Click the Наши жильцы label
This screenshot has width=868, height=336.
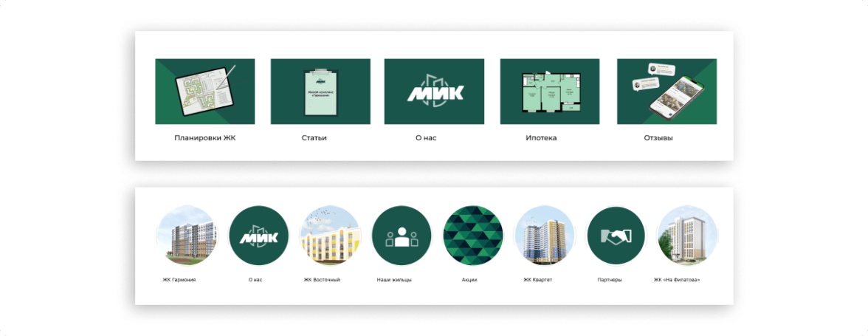pyautogui.click(x=394, y=280)
